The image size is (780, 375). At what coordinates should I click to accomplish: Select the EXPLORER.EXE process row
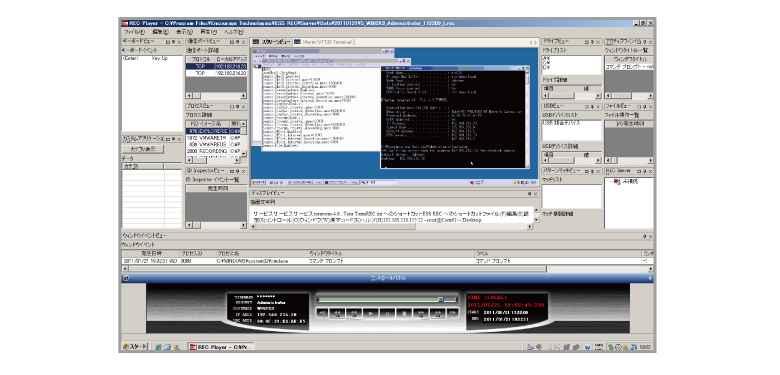click(x=213, y=131)
